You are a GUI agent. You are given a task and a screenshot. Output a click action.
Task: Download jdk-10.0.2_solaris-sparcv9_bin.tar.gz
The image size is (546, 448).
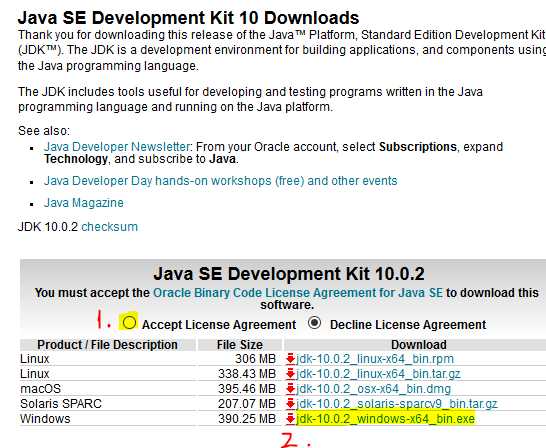click(x=397, y=404)
